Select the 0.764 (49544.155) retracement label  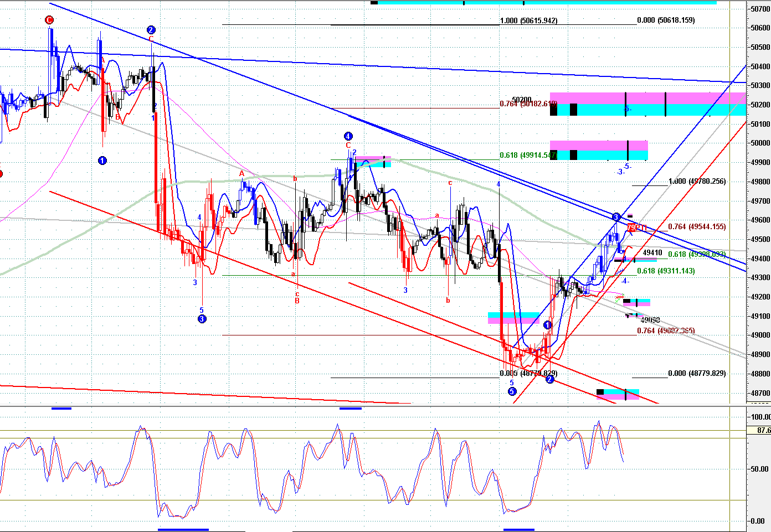pyautogui.click(x=696, y=226)
